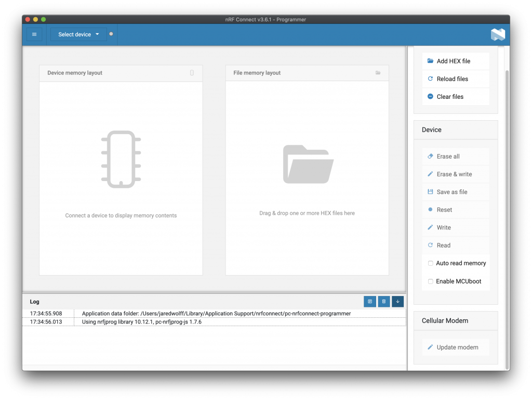Open the hamburger main menu
The width and height of the screenshot is (532, 400).
pyautogui.click(x=34, y=34)
